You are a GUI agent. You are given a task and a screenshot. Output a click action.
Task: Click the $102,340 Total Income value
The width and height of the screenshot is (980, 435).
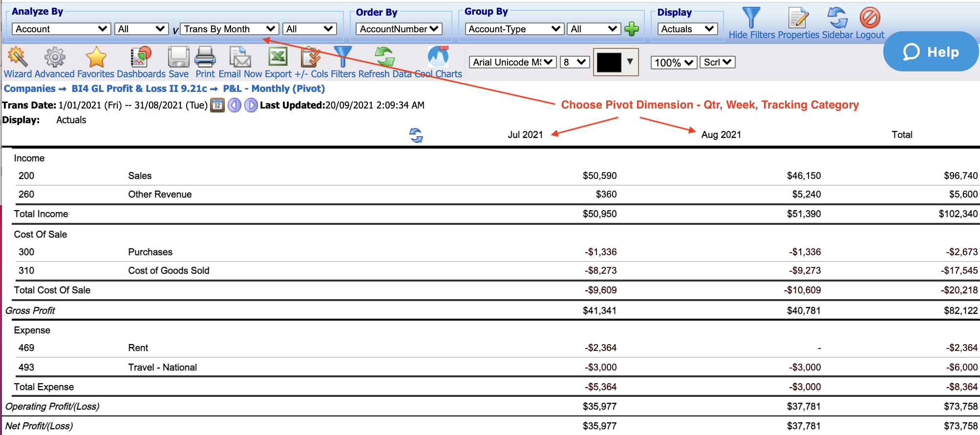[x=958, y=214]
